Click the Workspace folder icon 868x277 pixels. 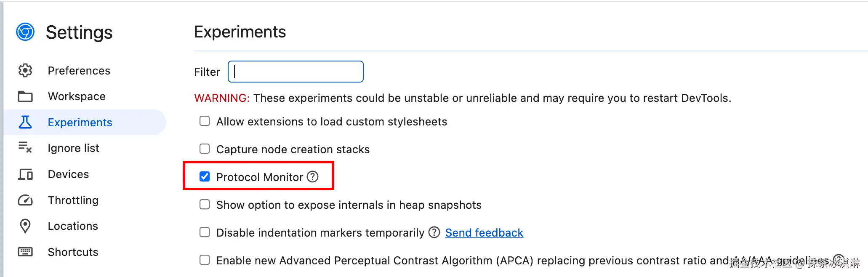25,96
